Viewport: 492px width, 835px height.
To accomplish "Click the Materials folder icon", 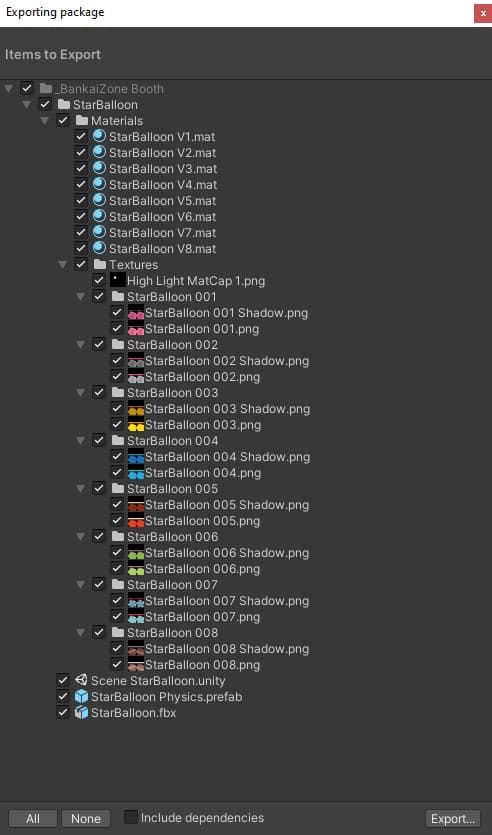I will (81, 120).
